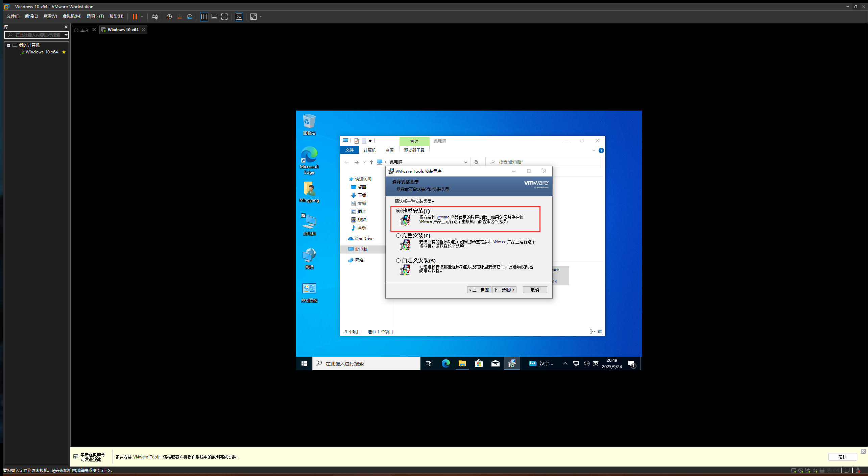The width and height of the screenshot is (868, 476).
Task: Open the library search filter dropdown
Action: click(x=66, y=35)
